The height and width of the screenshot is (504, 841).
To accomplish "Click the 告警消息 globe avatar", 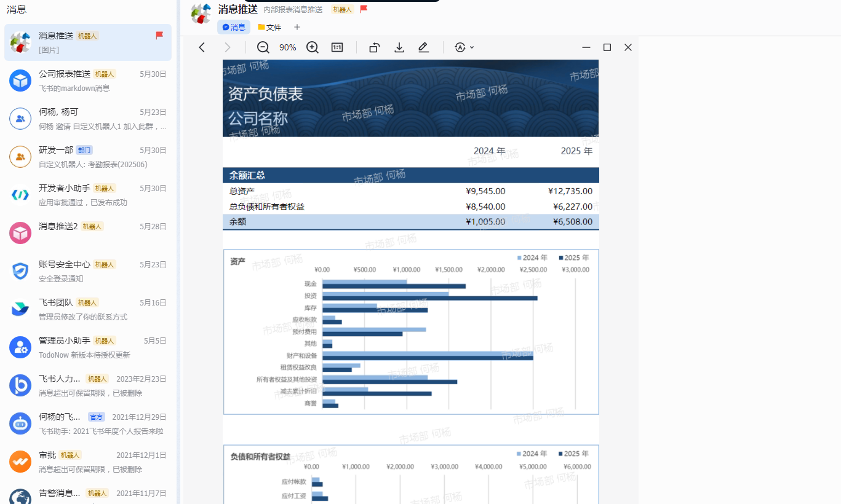I will pos(20,497).
